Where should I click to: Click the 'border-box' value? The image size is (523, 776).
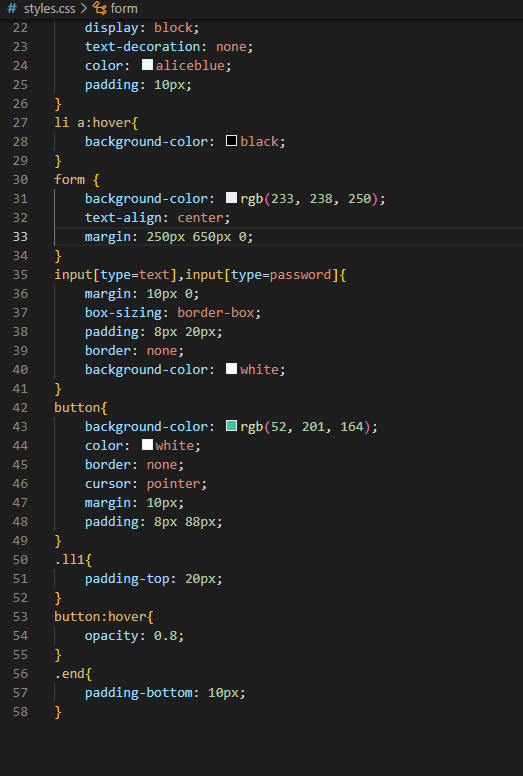[x=216, y=313]
